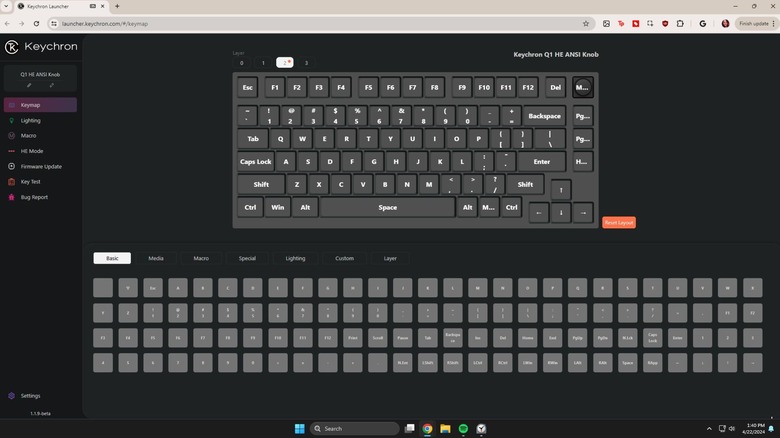The width and height of the screenshot is (780, 438).
Task: Bookmark the page with the star icon
Action: click(x=586, y=23)
